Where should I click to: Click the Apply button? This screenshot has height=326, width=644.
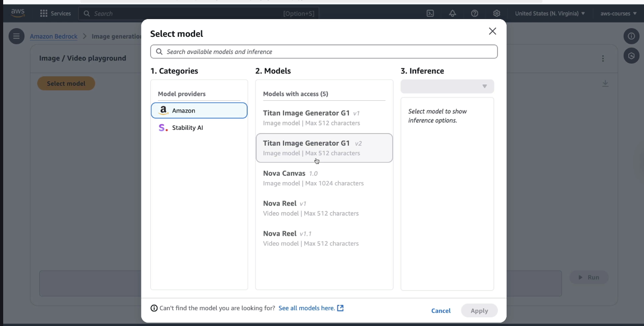[x=479, y=311]
